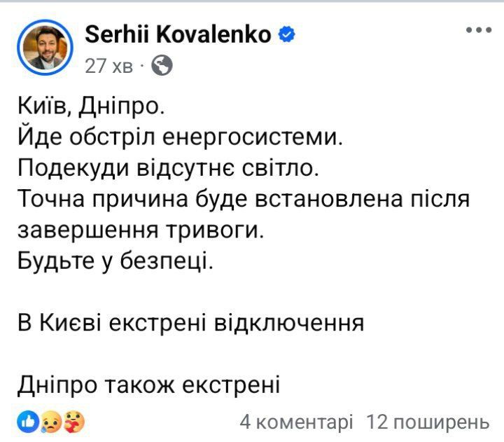Click the line "Подекуди відсутнє світло."

pos(167,170)
